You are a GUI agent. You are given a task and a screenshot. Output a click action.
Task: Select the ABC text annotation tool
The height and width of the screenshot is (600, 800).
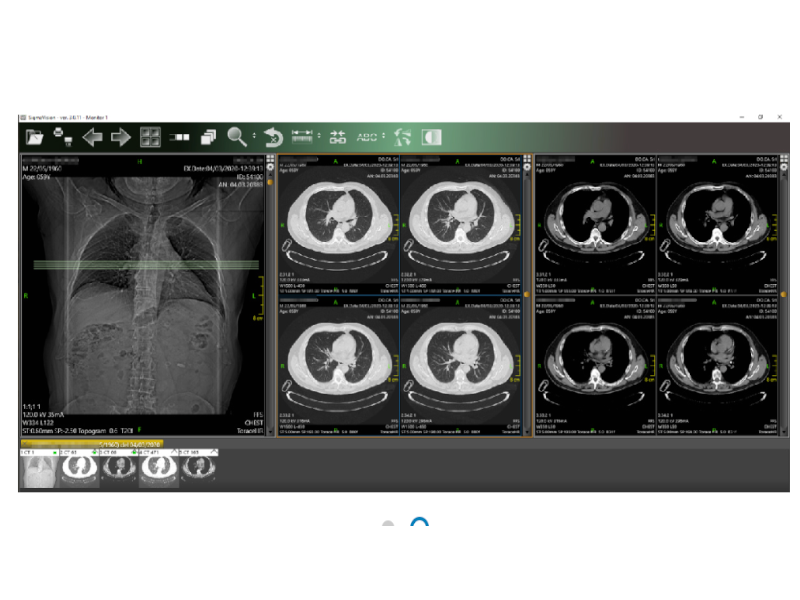pyautogui.click(x=367, y=137)
